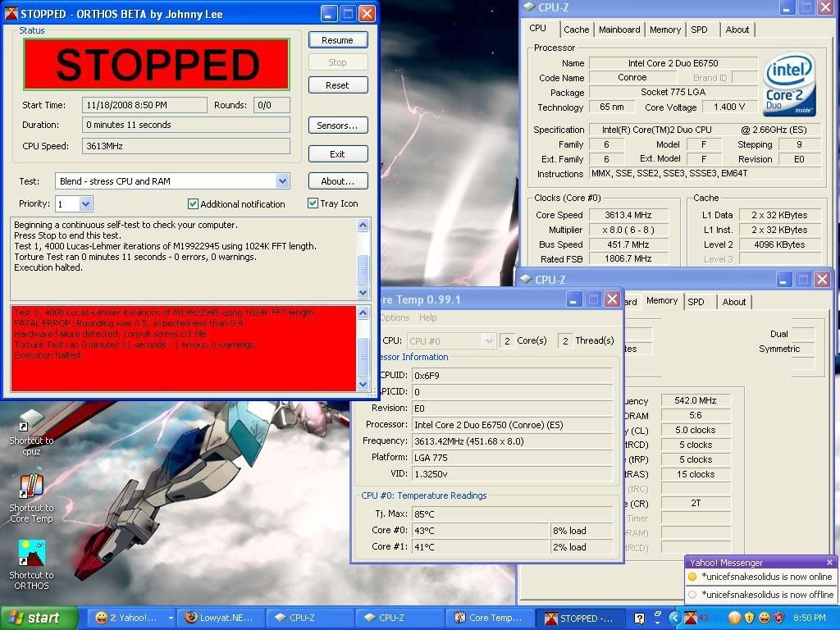Expand the Priority dropdown
840x630 pixels.
coord(86,204)
